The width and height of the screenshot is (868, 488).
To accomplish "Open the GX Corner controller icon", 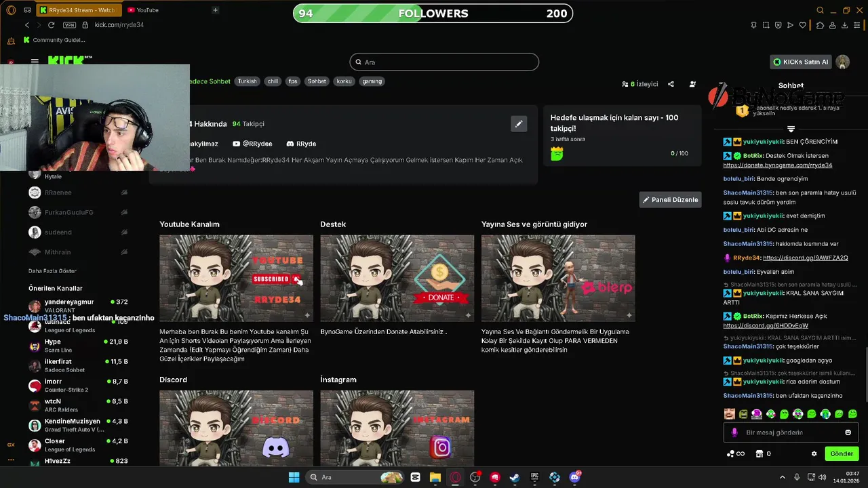I will click(x=27, y=10).
